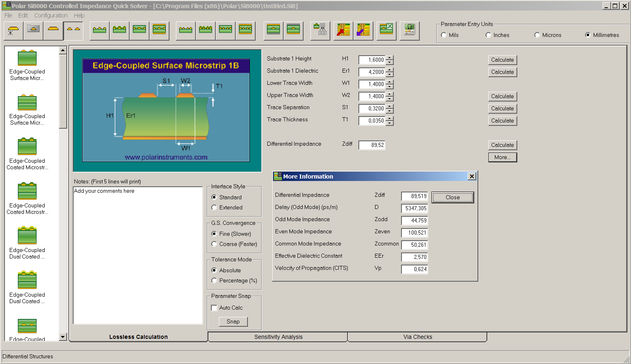631x364 pixels.
Task: Click the open-folder toolbar icon
Action: click(33, 31)
